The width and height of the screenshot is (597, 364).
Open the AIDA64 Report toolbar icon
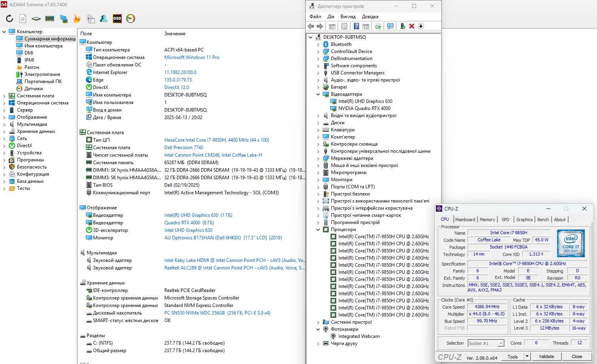point(23,19)
